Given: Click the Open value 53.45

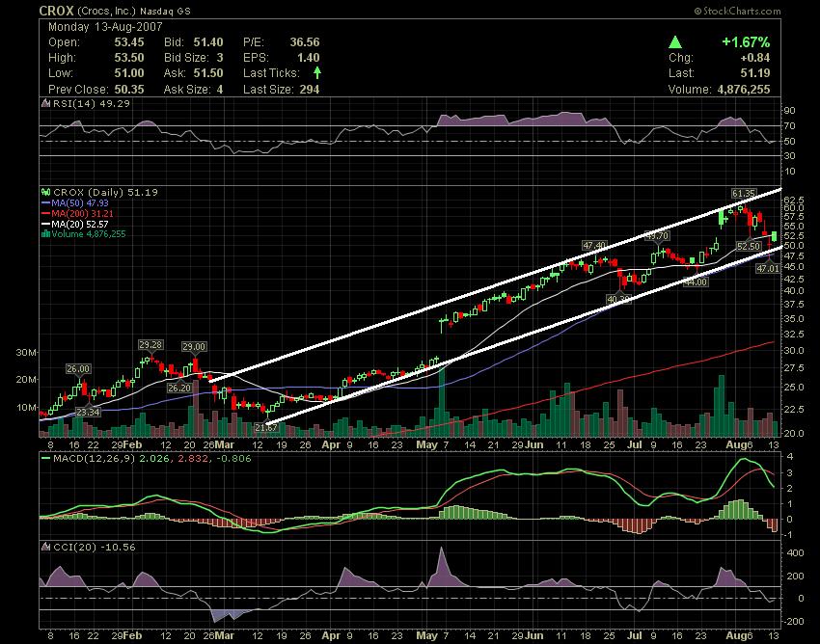Looking at the screenshot, I should (x=128, y=42).
